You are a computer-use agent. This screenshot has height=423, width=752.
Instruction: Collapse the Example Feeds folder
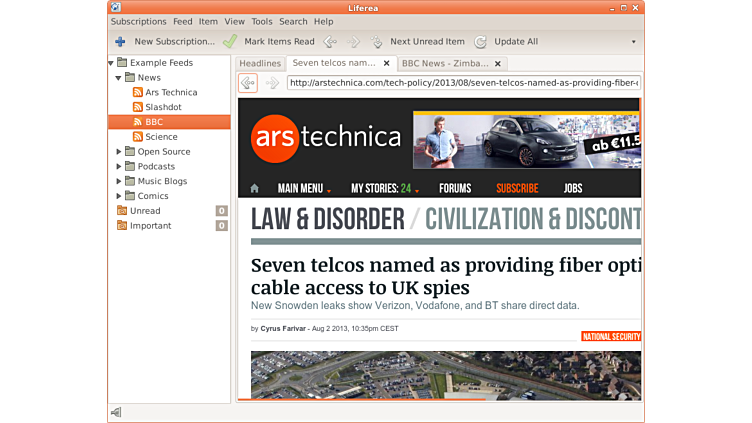pos(111,63)
